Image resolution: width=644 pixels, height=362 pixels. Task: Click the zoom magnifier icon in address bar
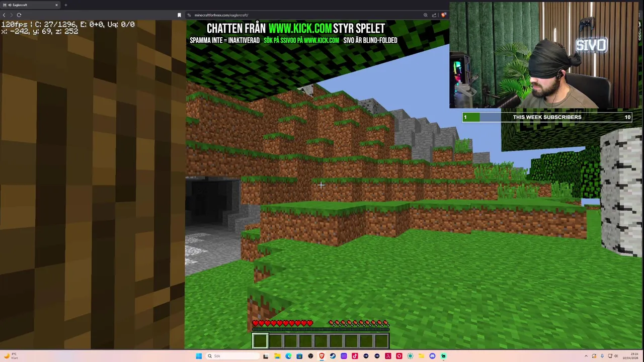[426, 15]
